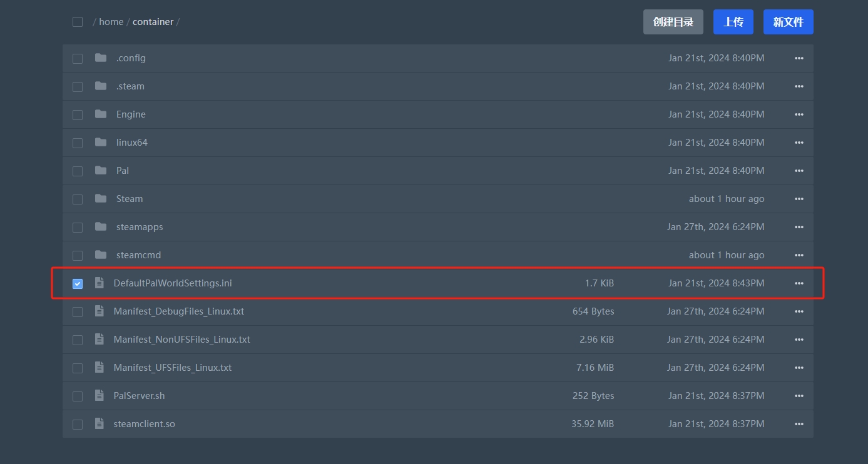Check the steamclient.so checkbox
The height and width of the screenshot is (464, 868).
78,424
